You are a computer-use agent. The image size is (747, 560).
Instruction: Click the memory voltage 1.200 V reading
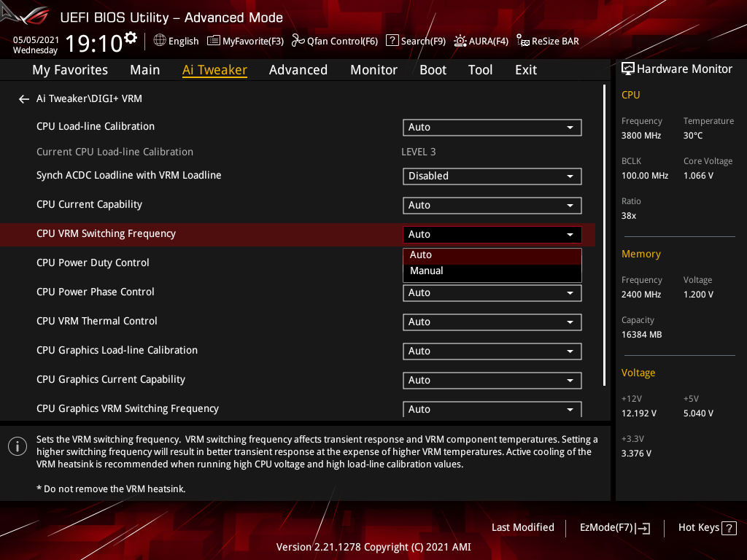[698, 295]
